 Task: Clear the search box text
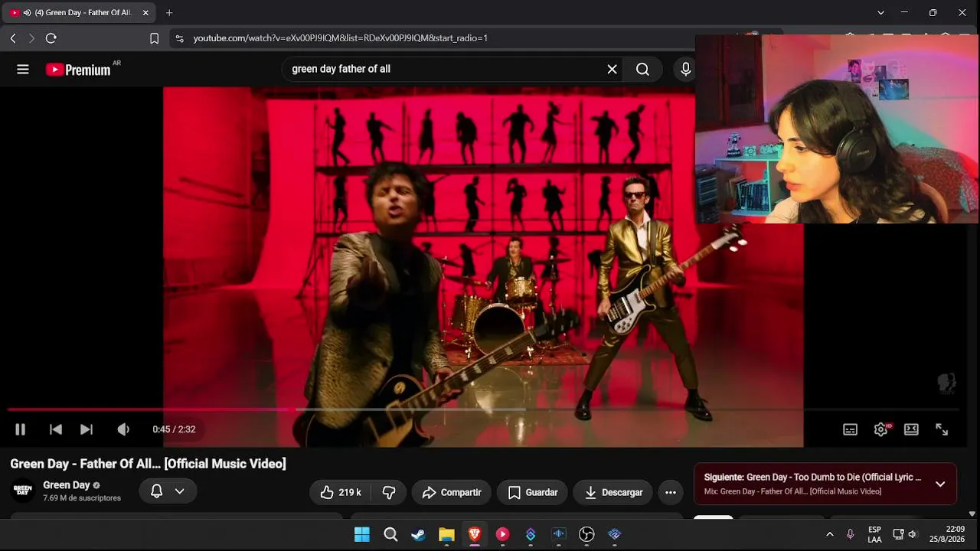click(612, 70)
